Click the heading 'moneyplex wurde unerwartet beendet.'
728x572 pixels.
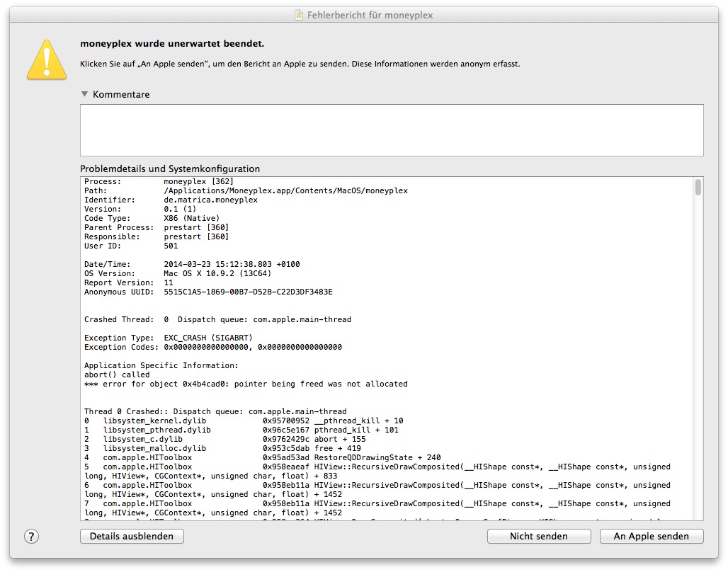[x=172, y=44]
